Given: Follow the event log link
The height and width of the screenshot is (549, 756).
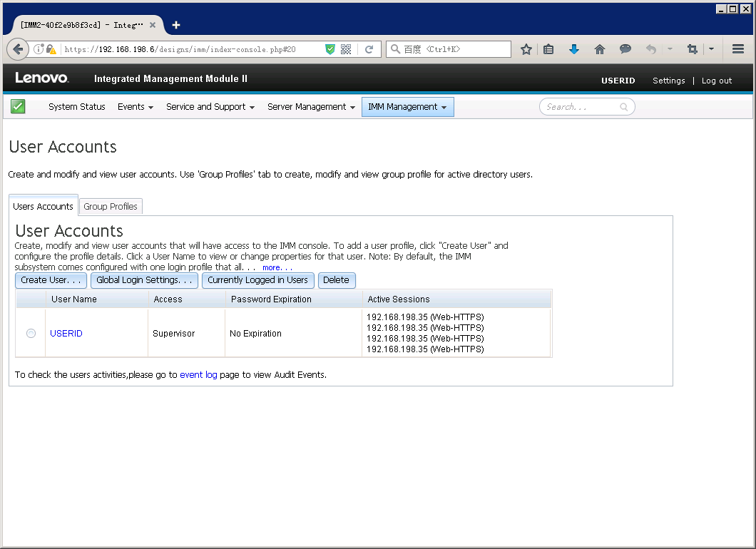Looking at the screenshot, I should point(198,374).
